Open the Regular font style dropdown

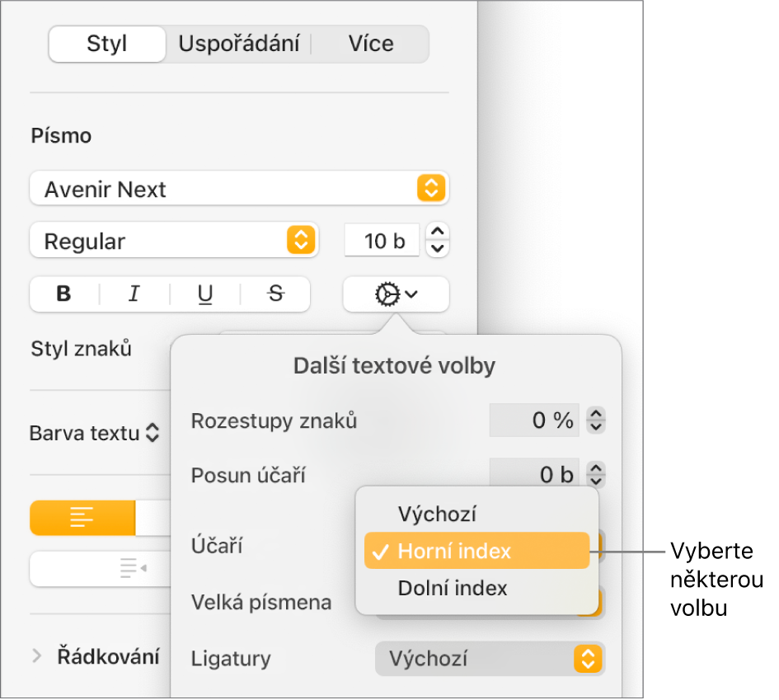tap(174, 241)
